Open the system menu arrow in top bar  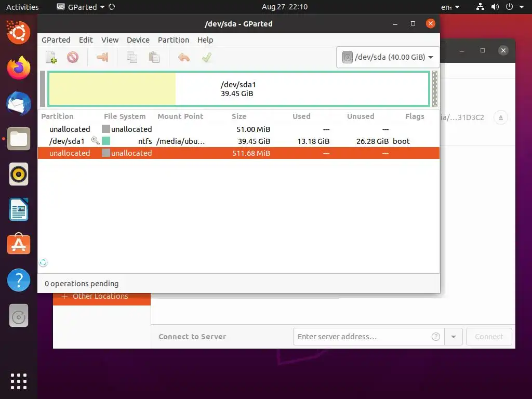(x=522, y=7)
